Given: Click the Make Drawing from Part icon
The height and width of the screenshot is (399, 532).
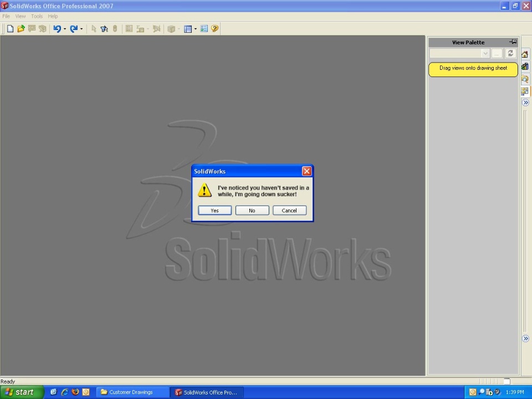Looking at the screenshot, I should pos(32,29).
